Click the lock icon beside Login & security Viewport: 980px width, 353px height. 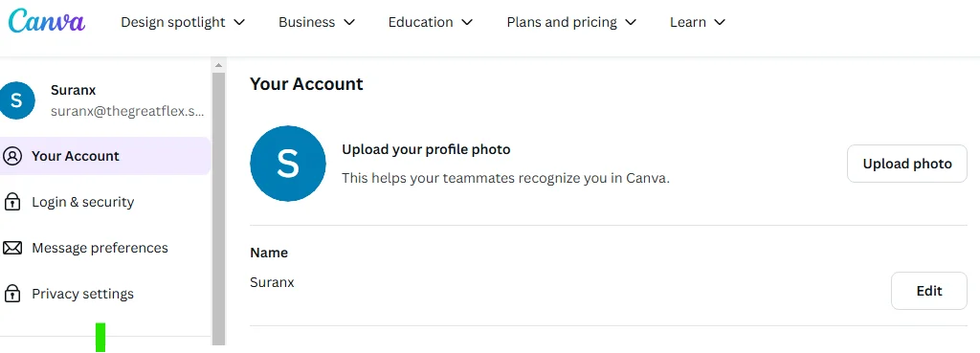pyautogui.click(x=11, y=202)
